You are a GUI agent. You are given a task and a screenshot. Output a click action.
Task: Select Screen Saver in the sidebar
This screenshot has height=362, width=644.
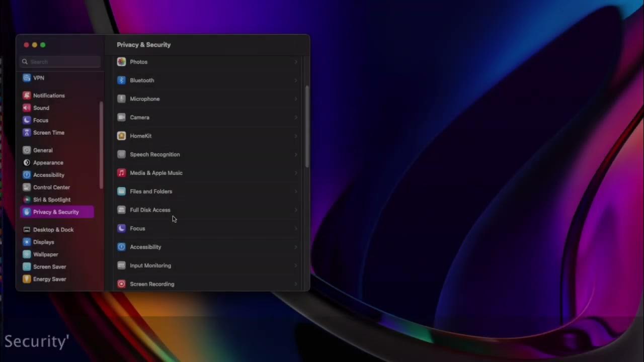click(x=57, y=267)
